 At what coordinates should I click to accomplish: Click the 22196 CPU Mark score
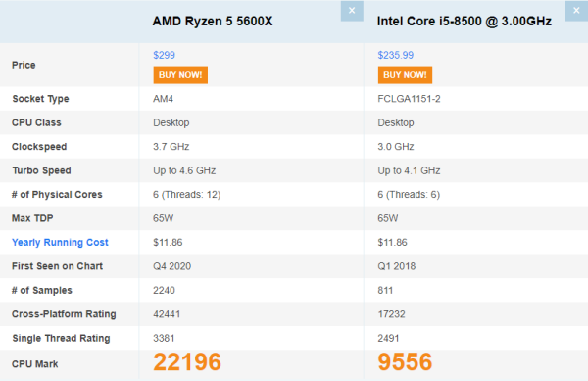click(187, 361)
